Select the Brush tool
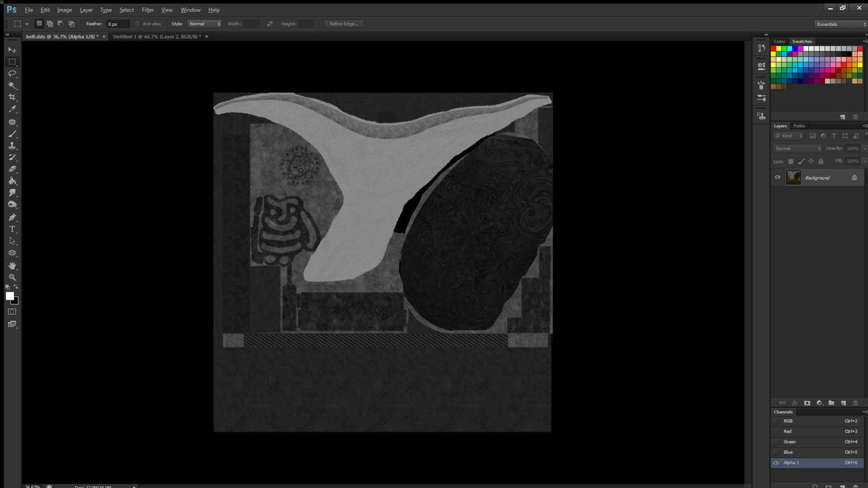This screenshot has height=488, width=868. click(x=12, y=134)
